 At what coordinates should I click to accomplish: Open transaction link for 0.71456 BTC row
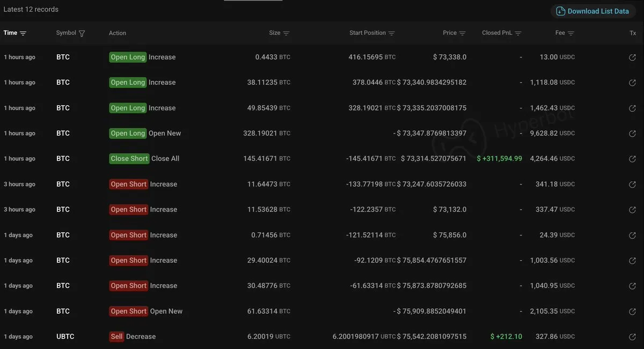pos(632,235)
